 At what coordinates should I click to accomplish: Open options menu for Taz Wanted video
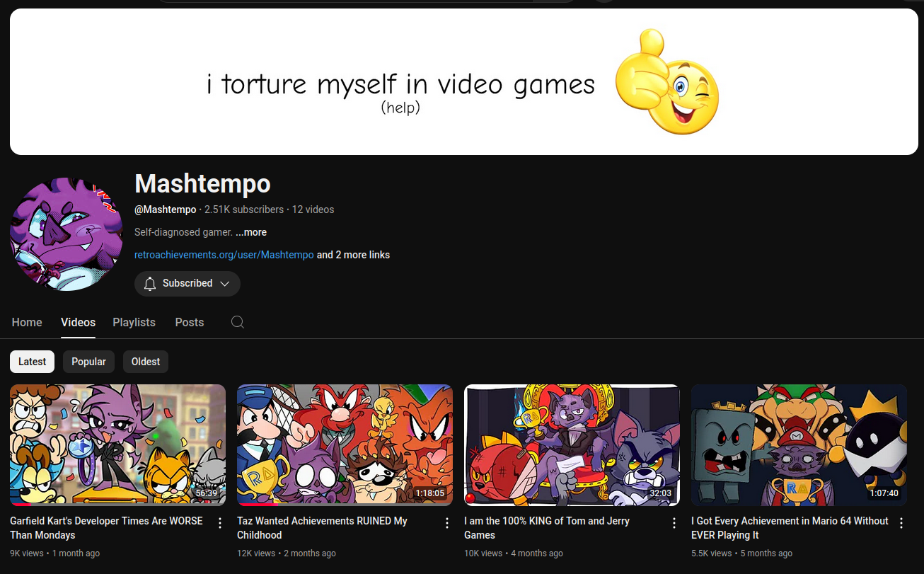pyautogui.click(x=447, y=523)
